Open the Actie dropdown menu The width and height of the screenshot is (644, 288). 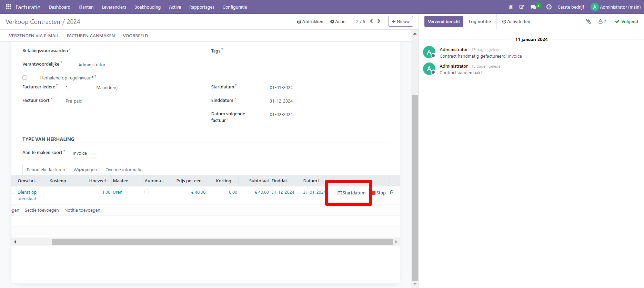[338, 21]
